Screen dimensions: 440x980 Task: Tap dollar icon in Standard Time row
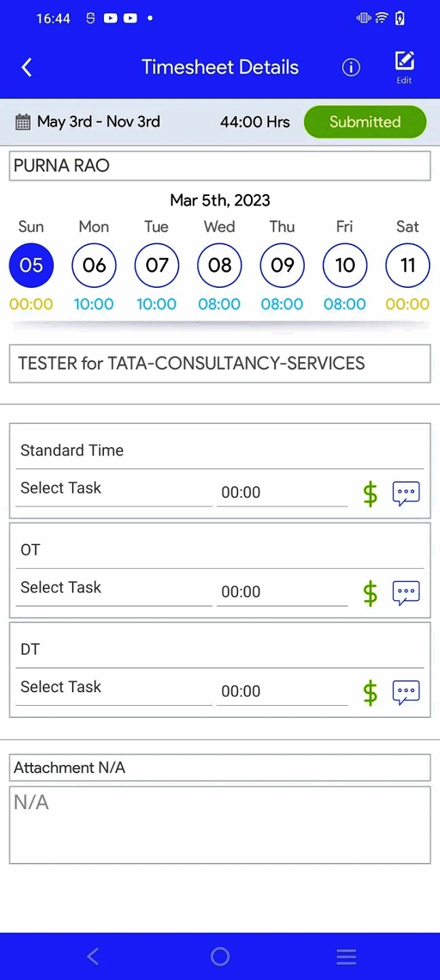tap(370, 494)
